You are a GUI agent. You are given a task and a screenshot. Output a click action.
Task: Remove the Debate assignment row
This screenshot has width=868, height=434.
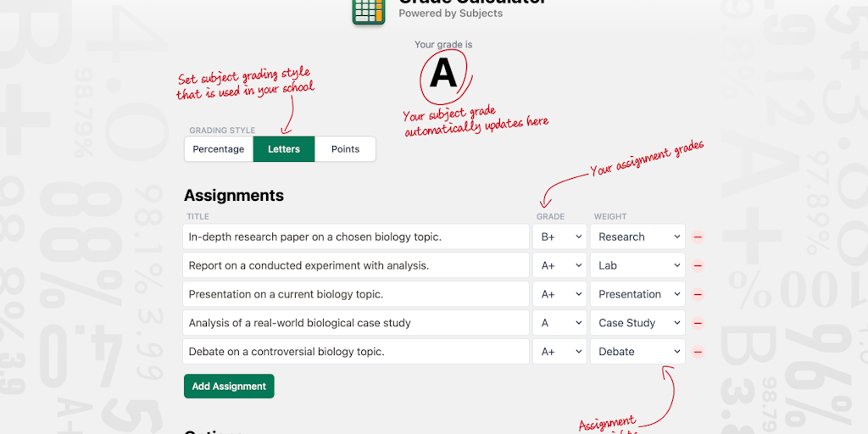point(698,352)
